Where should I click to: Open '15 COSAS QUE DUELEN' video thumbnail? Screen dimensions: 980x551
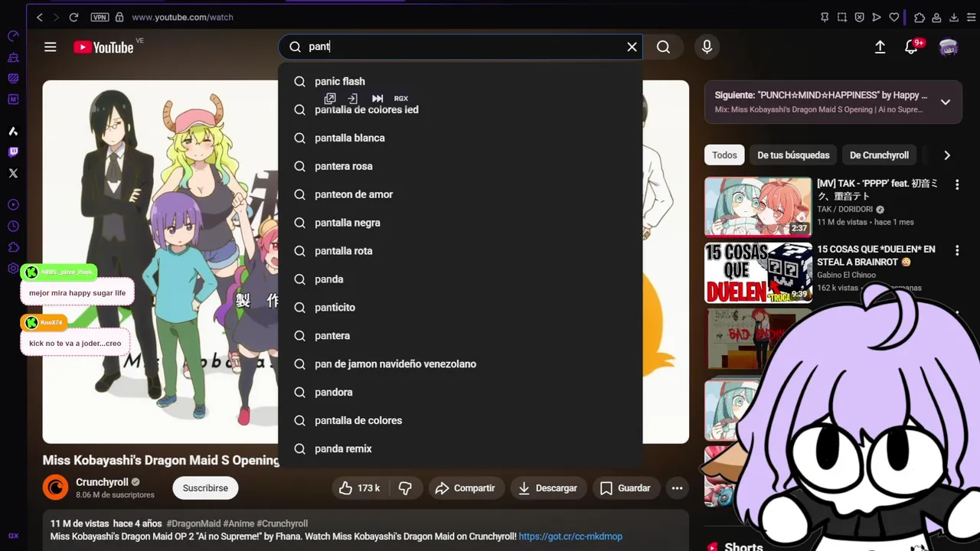tap(758, 272)
